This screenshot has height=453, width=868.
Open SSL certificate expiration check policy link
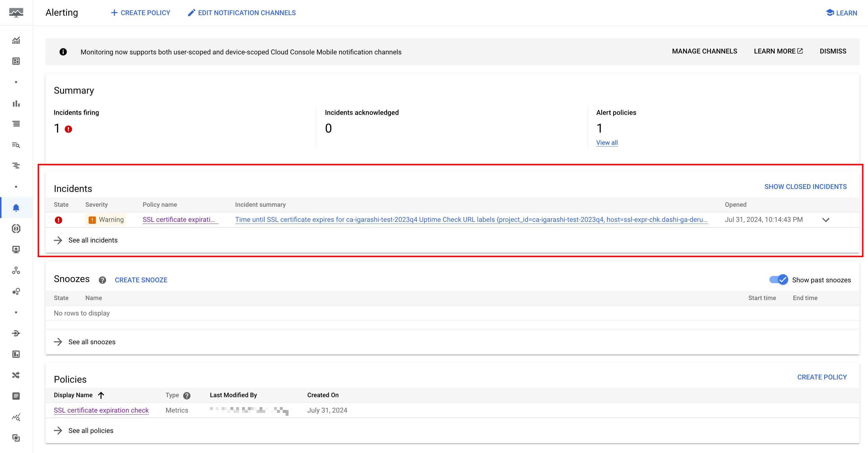point(101,410)
